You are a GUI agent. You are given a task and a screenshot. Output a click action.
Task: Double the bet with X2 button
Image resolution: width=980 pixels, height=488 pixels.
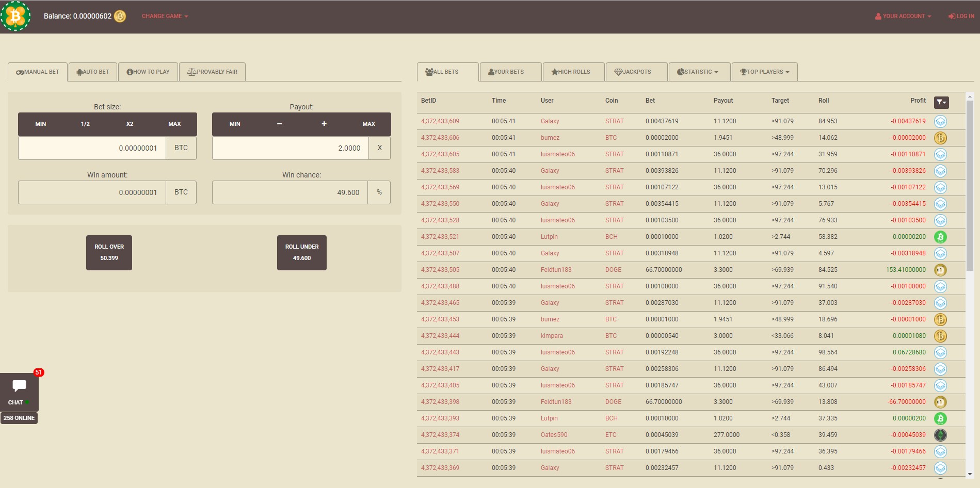click(130, 124)
